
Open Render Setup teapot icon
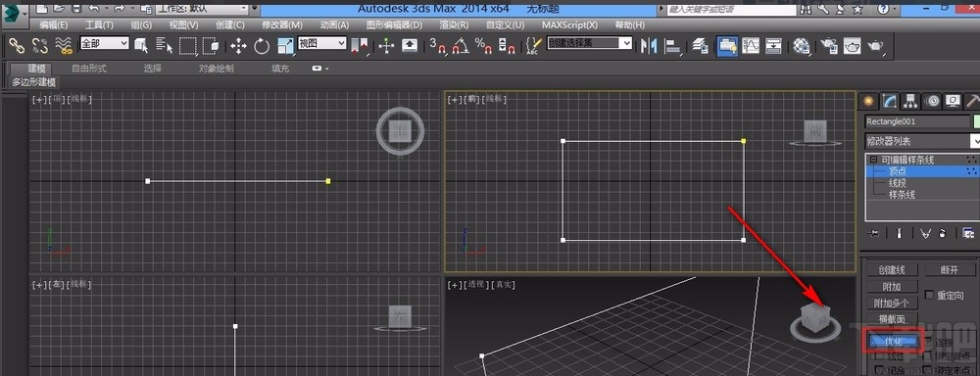coord(829,46)
